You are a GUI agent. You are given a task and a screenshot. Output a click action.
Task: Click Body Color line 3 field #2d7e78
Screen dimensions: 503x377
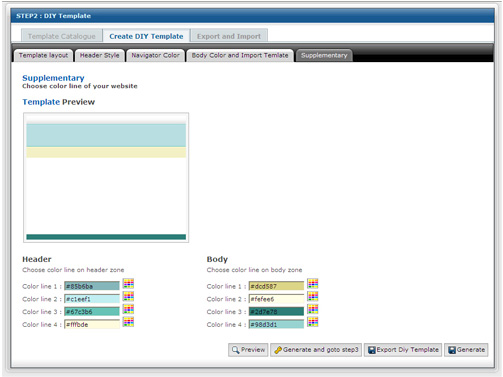[276, 312]
